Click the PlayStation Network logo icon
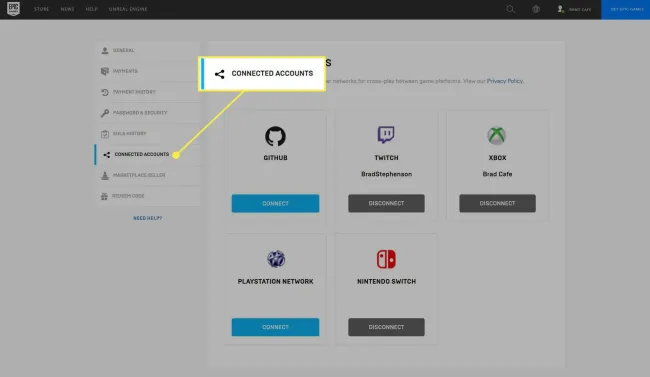650x377 pixels. [276, 259]
